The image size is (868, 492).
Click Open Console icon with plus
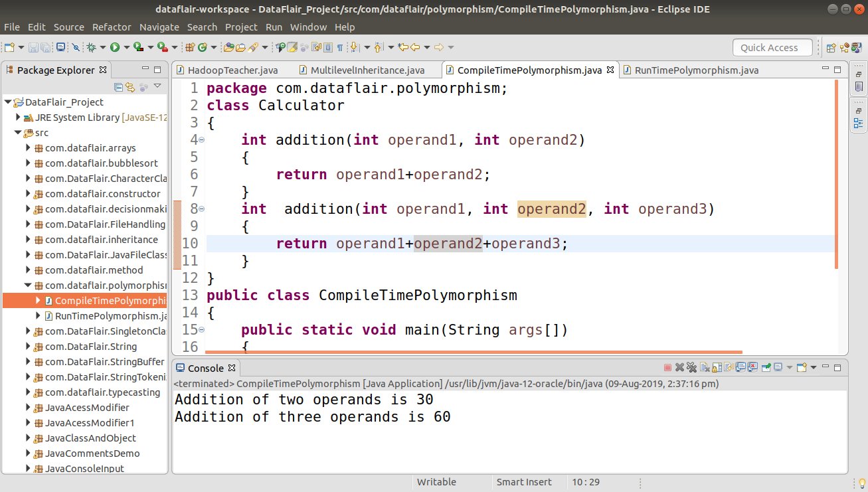coord(802,367)
